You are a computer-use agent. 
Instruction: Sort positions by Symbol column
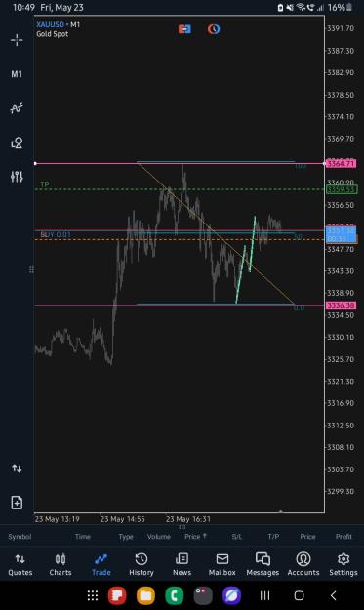click(x=20, y=537)
